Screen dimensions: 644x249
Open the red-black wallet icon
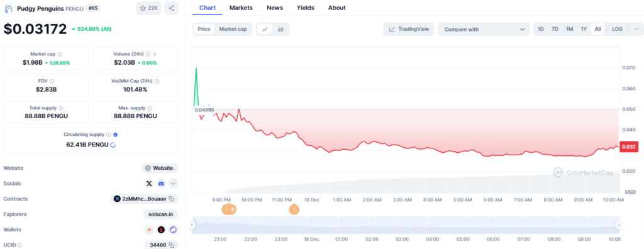[161, 230]
